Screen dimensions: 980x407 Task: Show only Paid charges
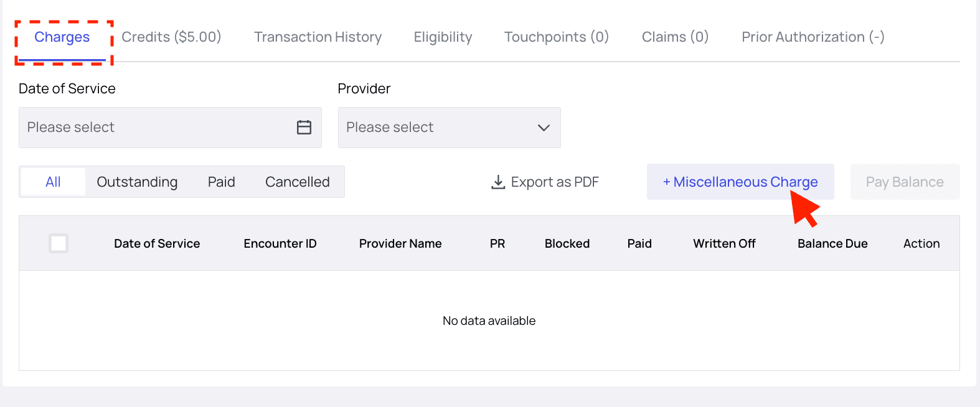221,182
